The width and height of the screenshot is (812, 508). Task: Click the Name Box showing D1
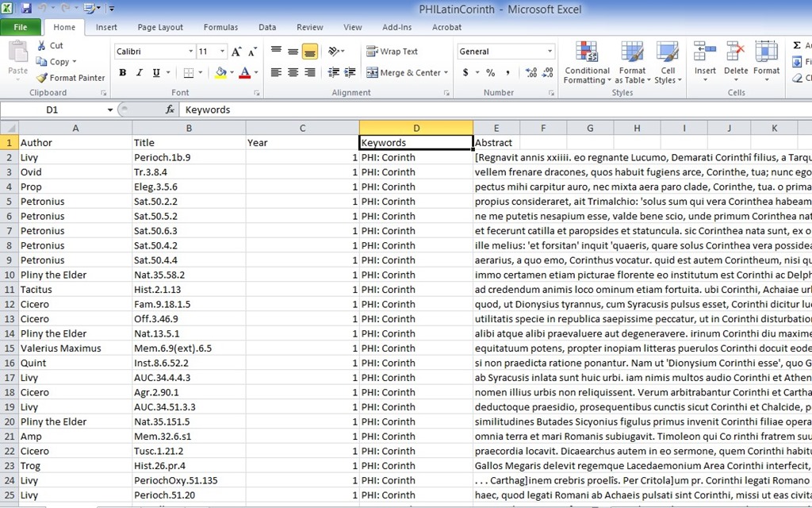click(x=52, y=110)
